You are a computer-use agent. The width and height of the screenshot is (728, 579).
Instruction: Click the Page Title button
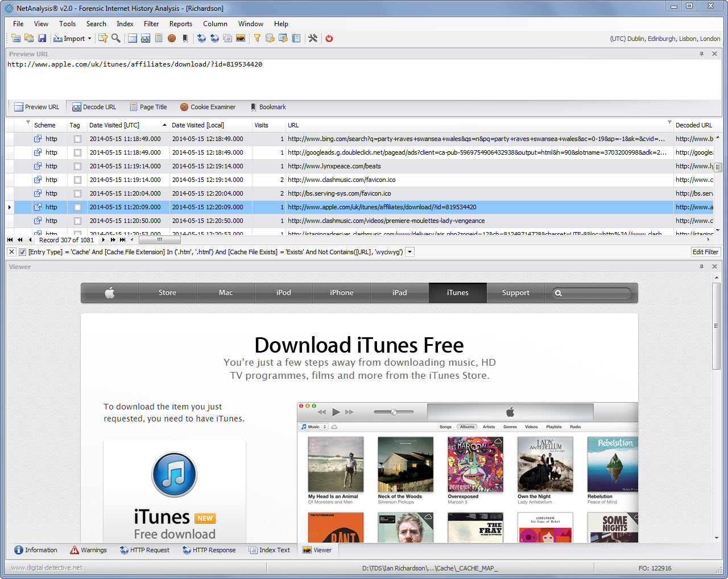click(x=148, y=107)
